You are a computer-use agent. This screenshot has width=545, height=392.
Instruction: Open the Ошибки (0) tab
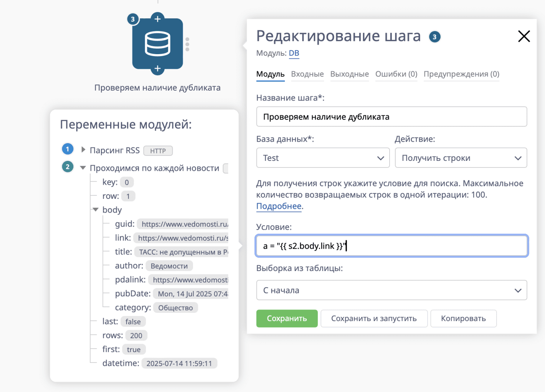tap(396, 74)
